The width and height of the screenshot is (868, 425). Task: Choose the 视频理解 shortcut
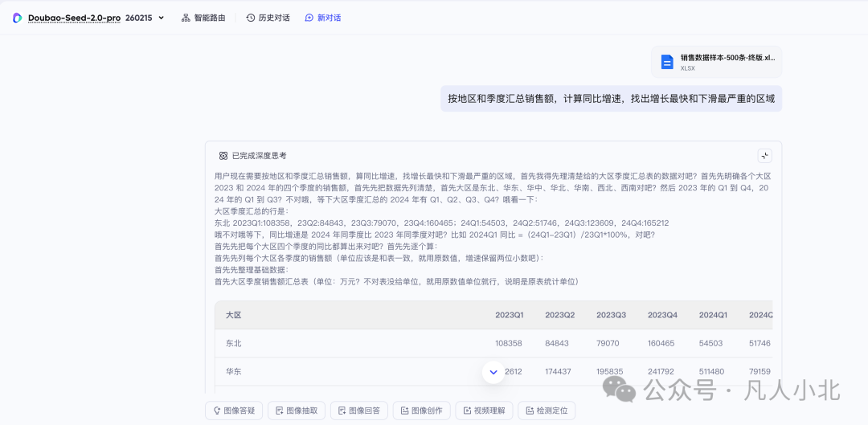[x=484, y=411]
